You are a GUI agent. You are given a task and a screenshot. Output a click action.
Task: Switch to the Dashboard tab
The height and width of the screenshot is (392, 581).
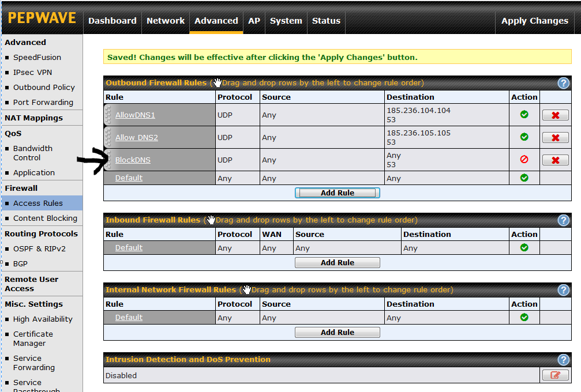(112, 21)
